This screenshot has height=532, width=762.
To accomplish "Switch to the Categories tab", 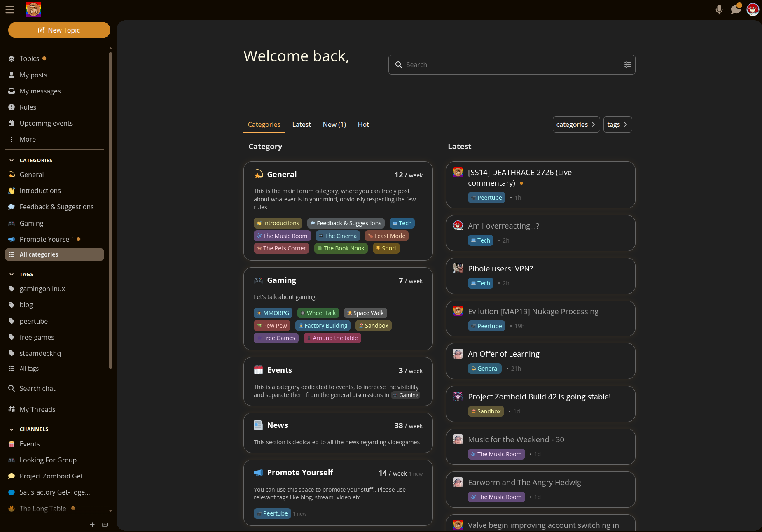I will (264, 124).
